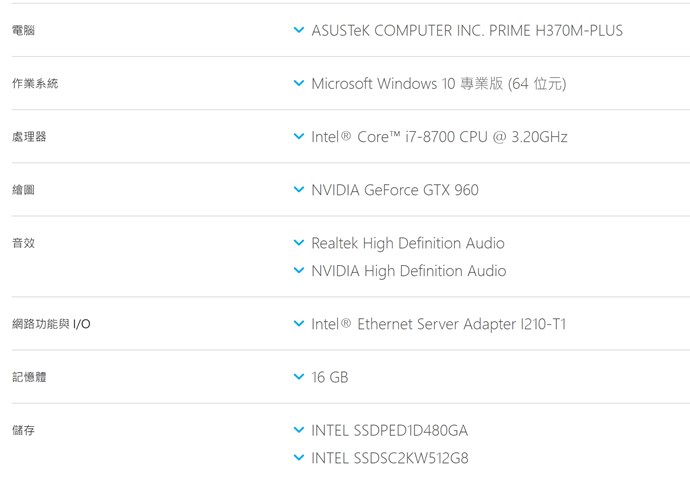Expand the NVIDIA GeForce GTX 960 chevron
This screenshot has height=483, width=690.
pos(298,190)
